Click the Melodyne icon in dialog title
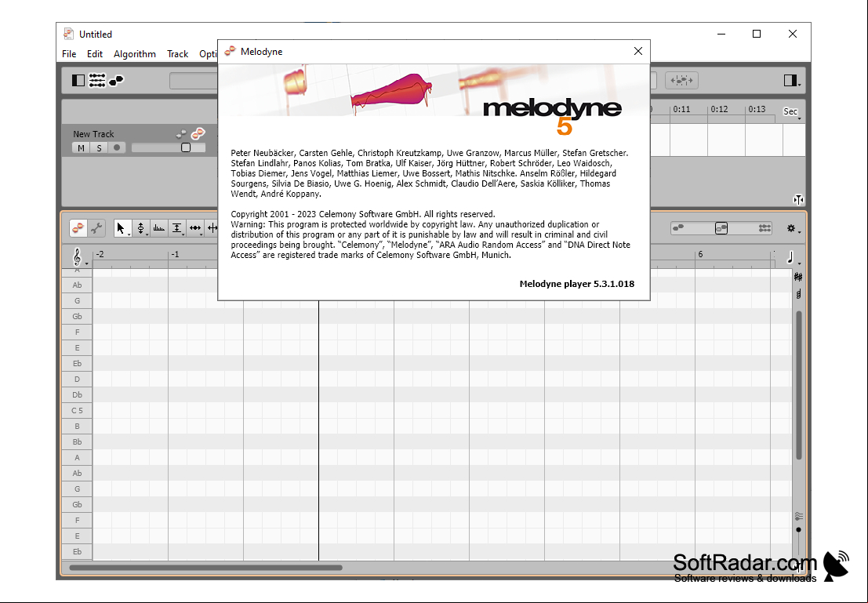The width and height of the screenshot is (868, 603). [230, 52]
